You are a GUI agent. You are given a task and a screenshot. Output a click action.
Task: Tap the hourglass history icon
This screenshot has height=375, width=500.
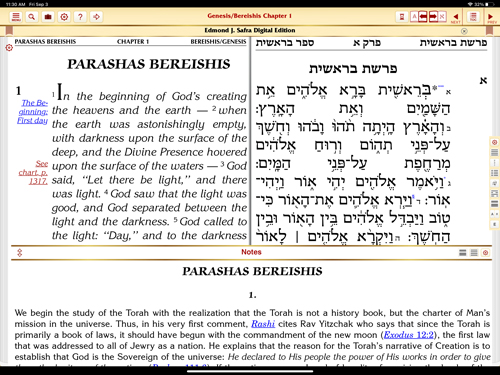(x=402, y=16)
